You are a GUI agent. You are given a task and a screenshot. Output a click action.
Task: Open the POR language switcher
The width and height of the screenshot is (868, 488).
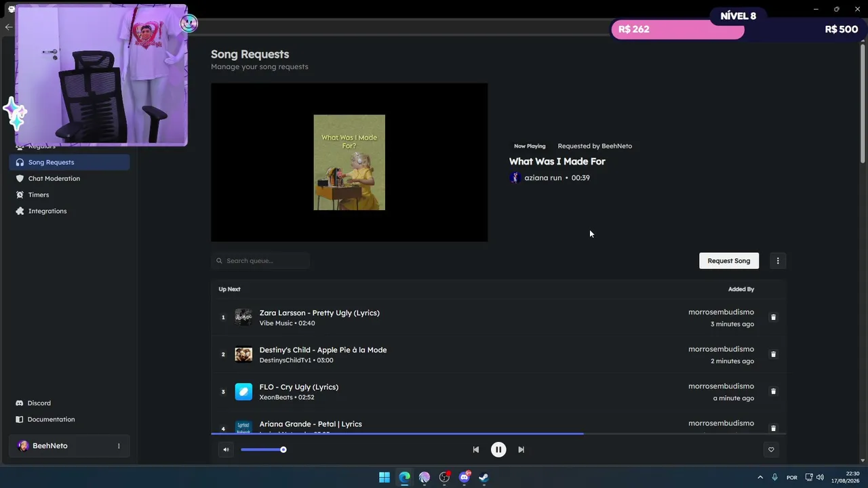click(x=792, y=477)
